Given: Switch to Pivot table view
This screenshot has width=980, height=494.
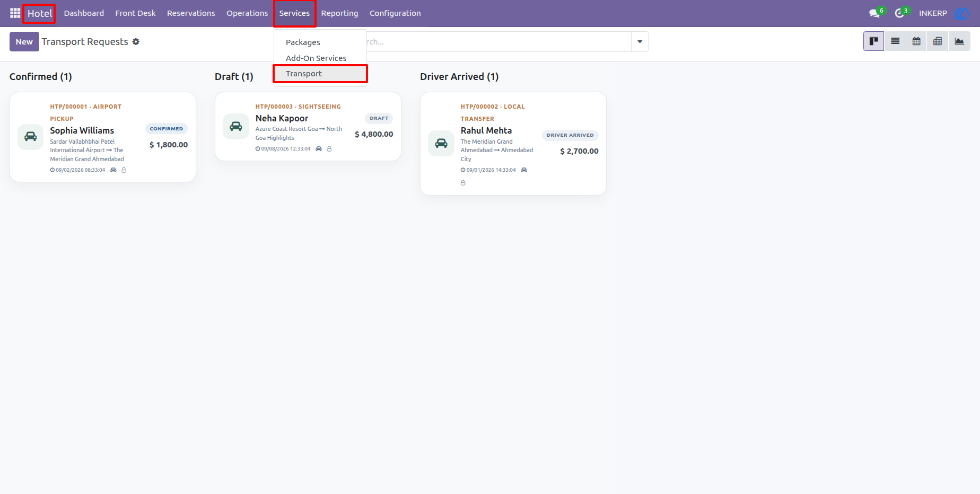Looking at the screenshot, I should (x=938, y=41).
